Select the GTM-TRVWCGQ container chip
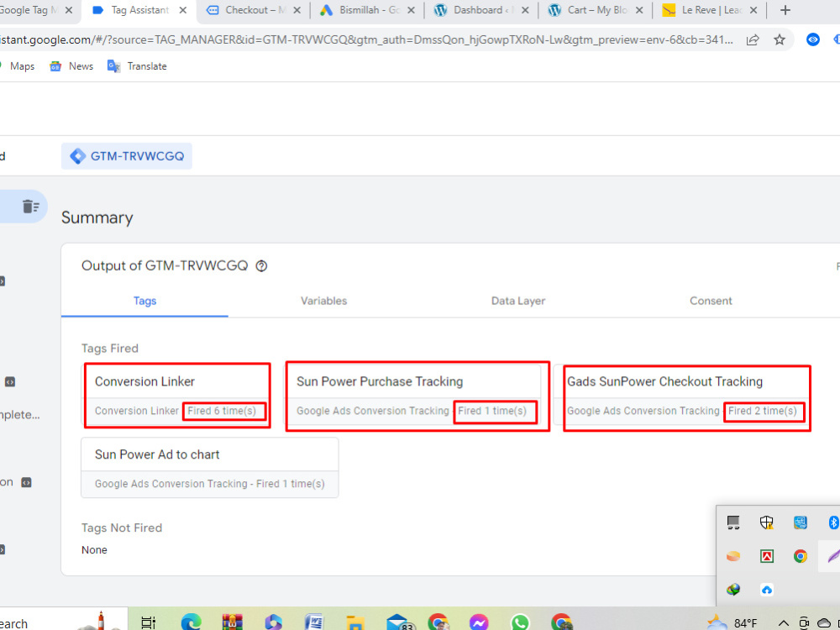 pos(127,156)
